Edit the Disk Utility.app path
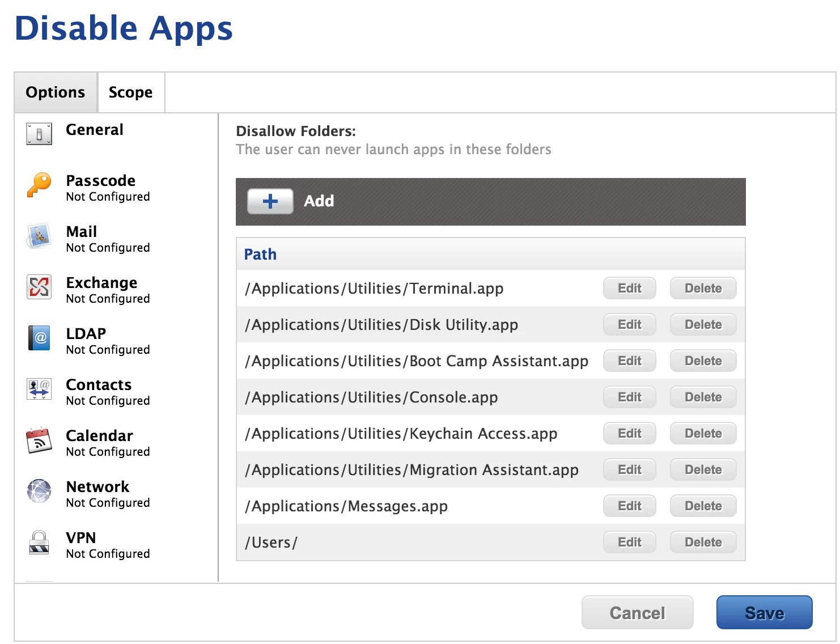 point(630,324)
